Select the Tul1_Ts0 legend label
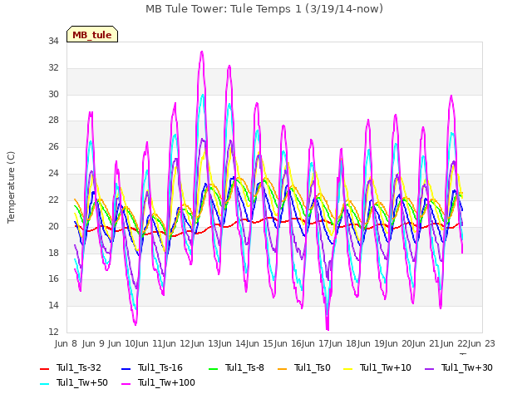The width and height of the screenshot is (532, 399). click(313, 367)
